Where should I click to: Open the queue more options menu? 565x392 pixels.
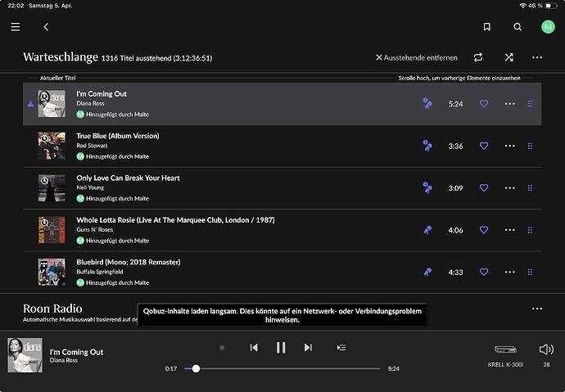click(537, 57)
